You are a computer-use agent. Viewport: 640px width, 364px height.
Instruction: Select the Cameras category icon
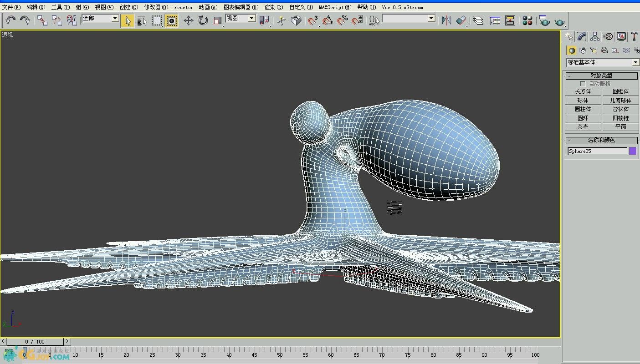tap(604, 51)
